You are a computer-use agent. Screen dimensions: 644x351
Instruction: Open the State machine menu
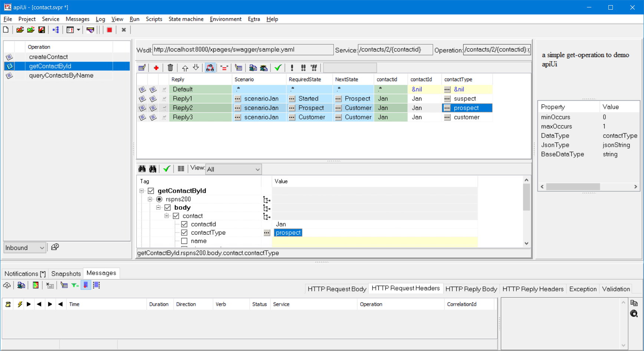click(186, 19)
